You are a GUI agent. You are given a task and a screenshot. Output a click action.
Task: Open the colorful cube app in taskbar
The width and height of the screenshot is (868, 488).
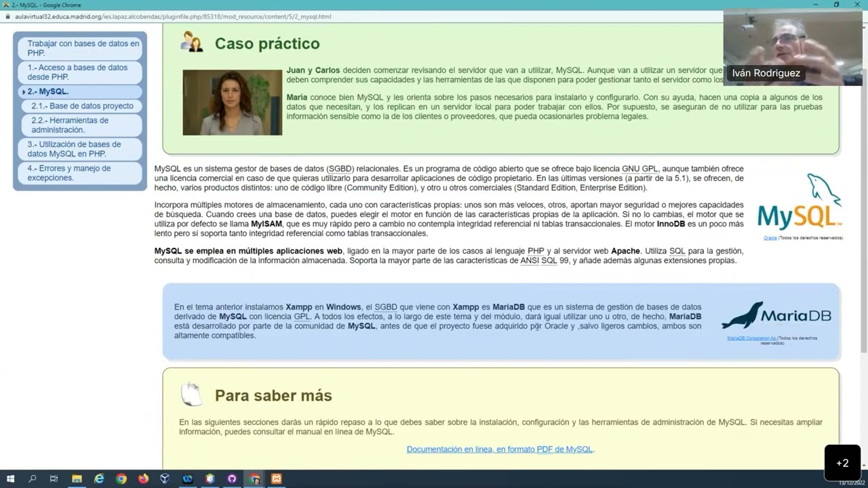tap(210, 479)
